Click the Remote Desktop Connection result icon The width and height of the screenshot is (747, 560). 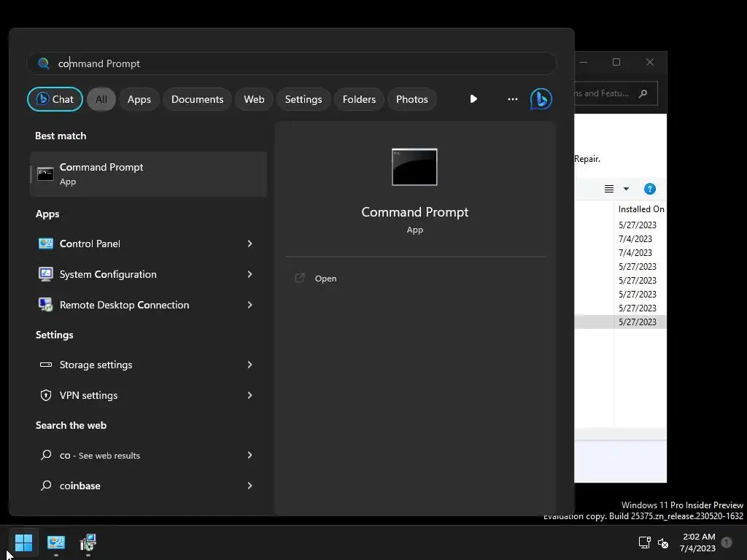tap(46, 305)
